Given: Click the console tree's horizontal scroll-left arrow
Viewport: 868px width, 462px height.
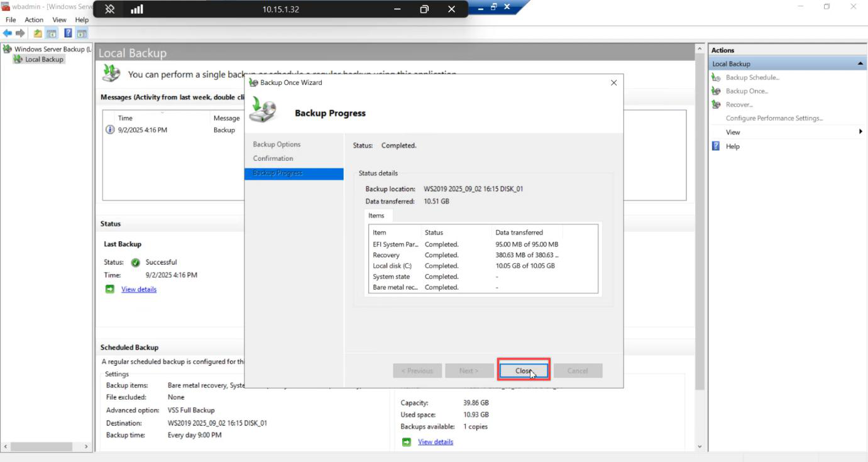Looking at the screenshot, I should tap(6, 447).
